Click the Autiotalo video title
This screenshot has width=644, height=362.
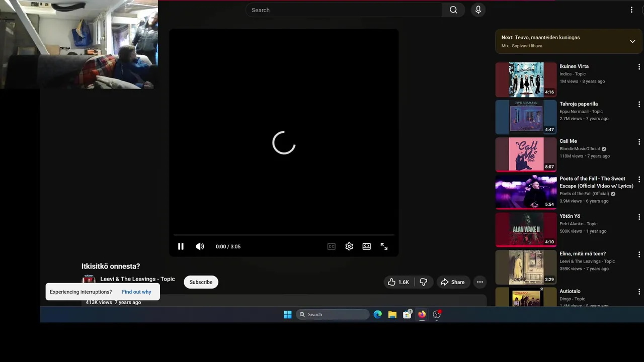[570, 291]
